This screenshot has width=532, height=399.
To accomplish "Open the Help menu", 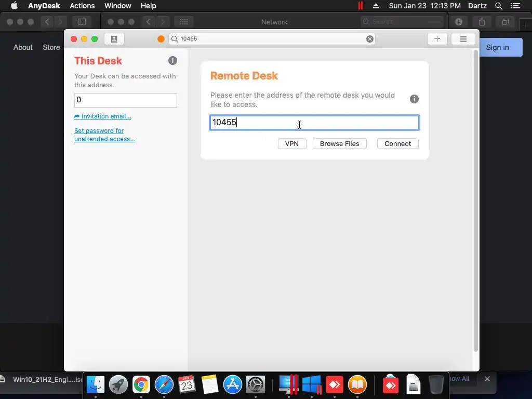I will [x=148, y=6].
